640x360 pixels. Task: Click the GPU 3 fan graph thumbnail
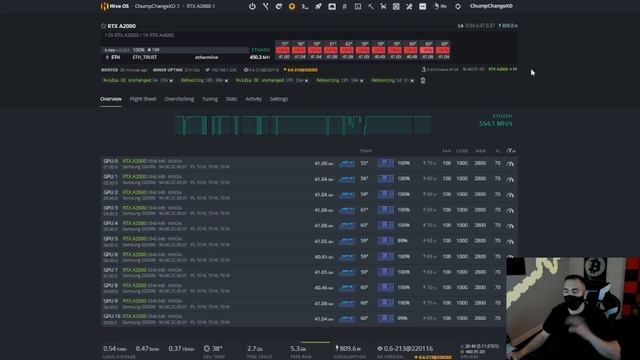(385, 210)
